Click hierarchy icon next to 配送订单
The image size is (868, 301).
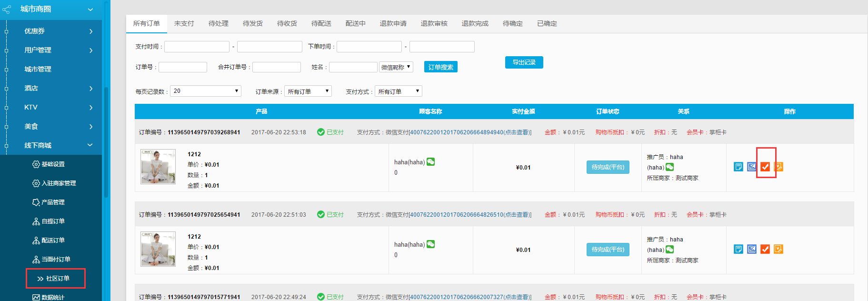[x=36, y=241]
